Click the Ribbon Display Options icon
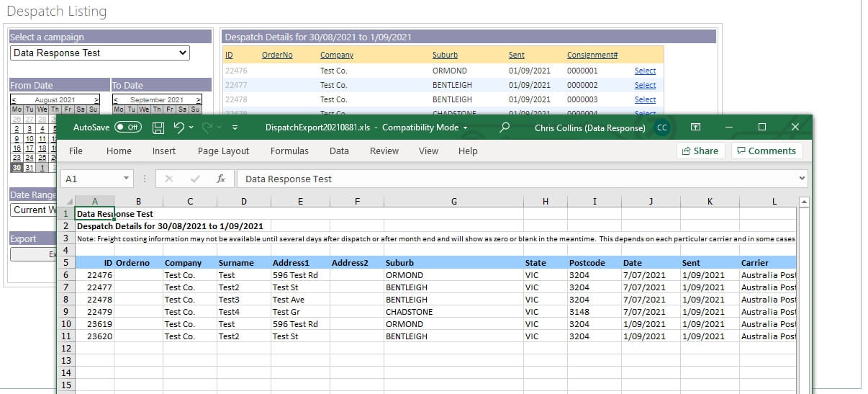868x394 pixels. (695, 127)
